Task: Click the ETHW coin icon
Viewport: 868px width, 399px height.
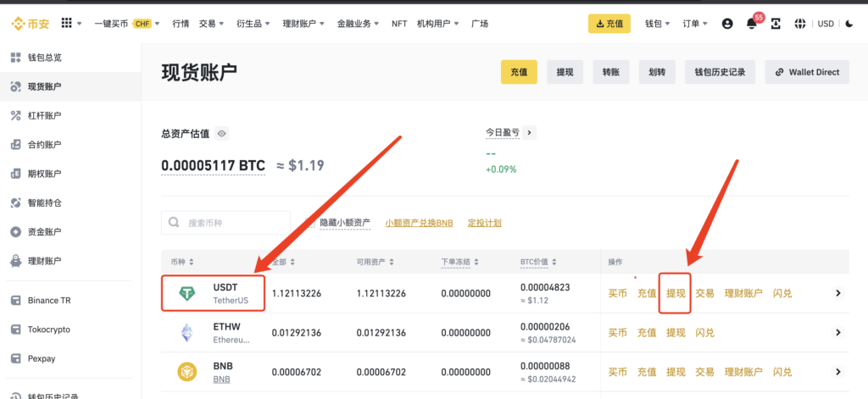Action: [187, 333]
